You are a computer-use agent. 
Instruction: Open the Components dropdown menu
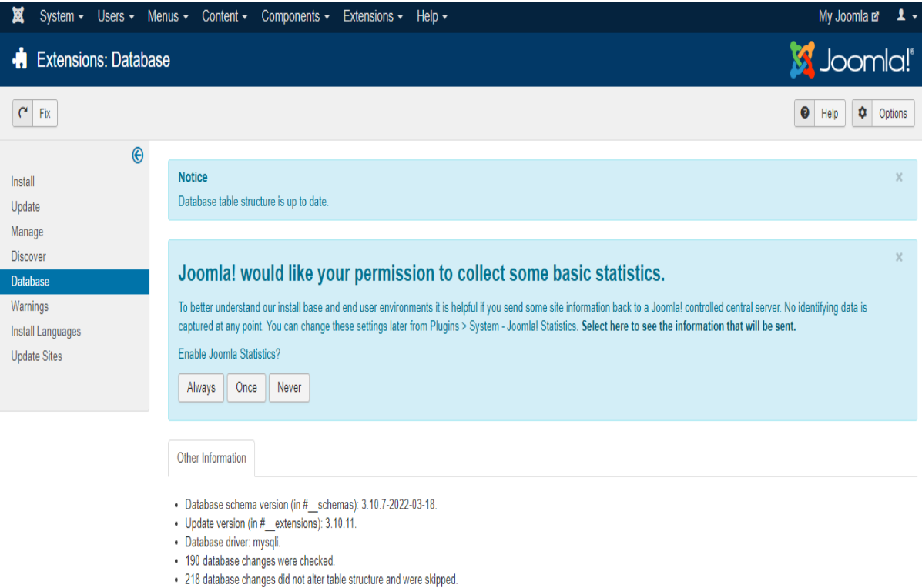295,16
